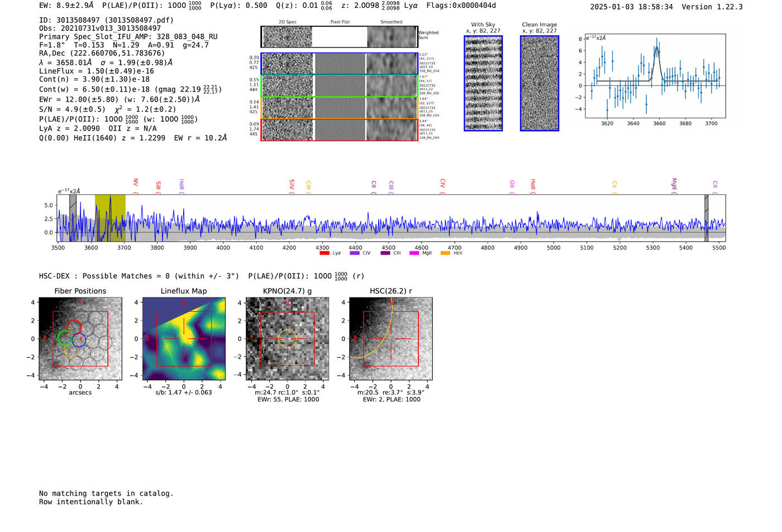Image resolution: width=782 pixels, height=532 pixels.
Task: Click the orange HeII legend swatch
Action: 445,253
